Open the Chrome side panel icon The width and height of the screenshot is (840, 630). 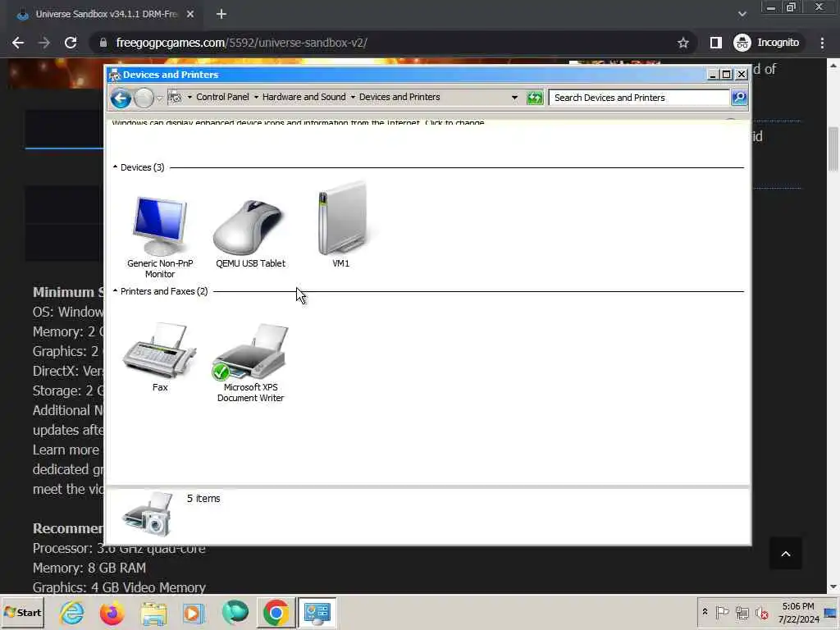pos(715,43)
